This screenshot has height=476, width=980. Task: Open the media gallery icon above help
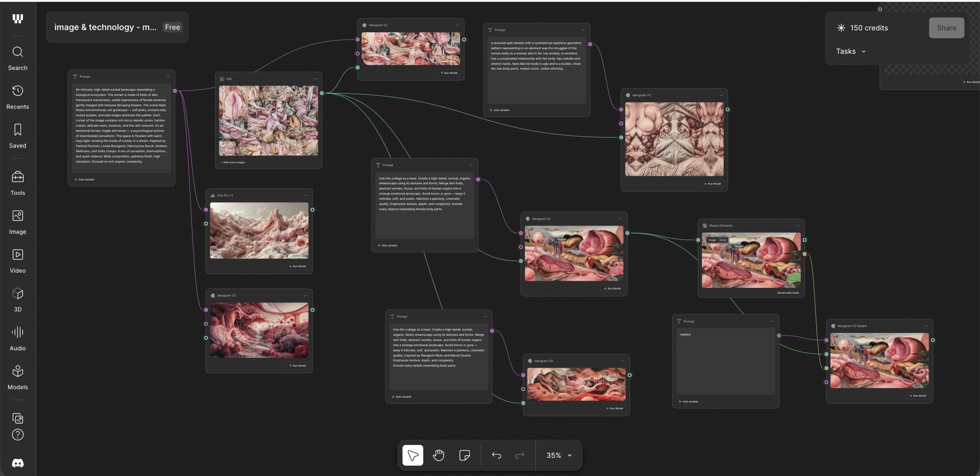pos(18,418)
